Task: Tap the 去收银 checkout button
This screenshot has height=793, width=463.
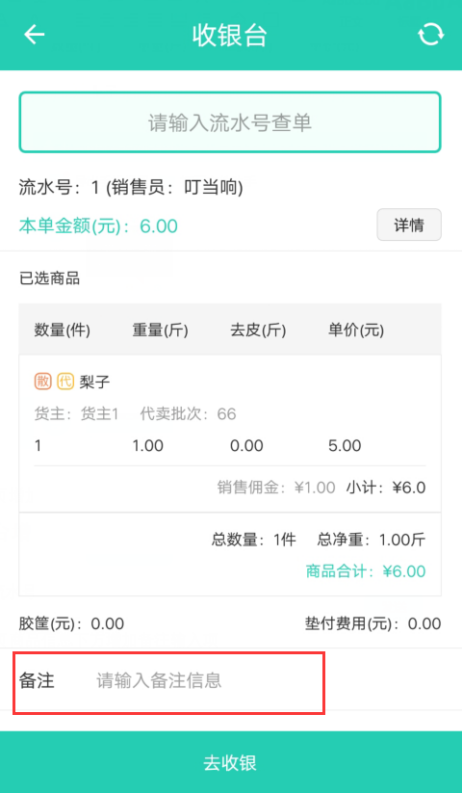Action: pyautogui.click(x=230, y=762)
